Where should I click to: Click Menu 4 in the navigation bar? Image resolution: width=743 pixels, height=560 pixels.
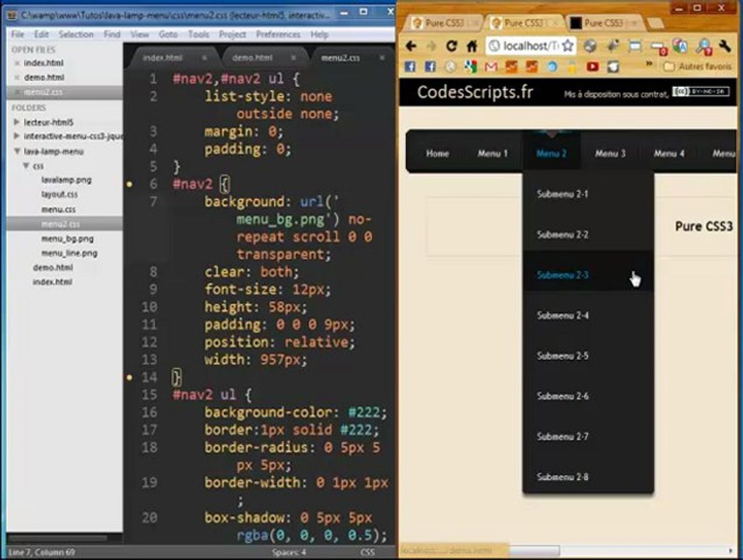coord(669,153)
